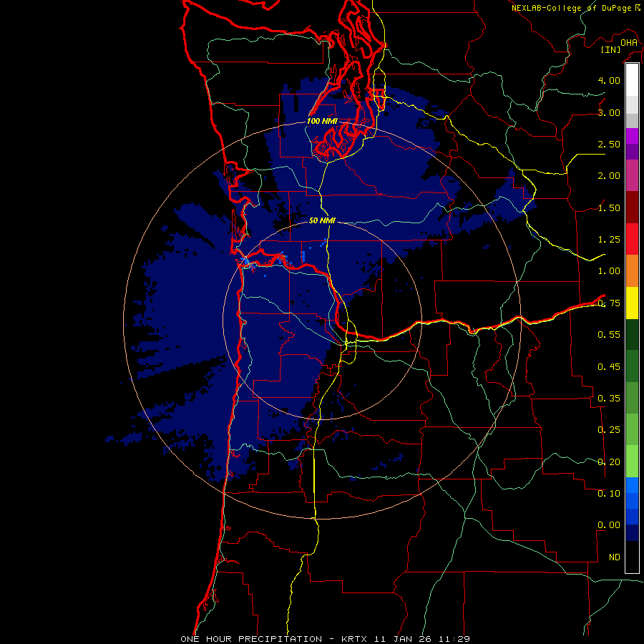Click the "100 NMI" range ring label
This screenshot has height=644, width=644.
click(322, 121)
